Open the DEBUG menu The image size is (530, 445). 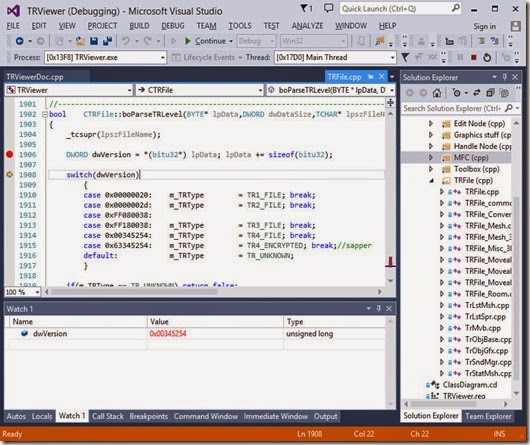(x=173, y=26)
